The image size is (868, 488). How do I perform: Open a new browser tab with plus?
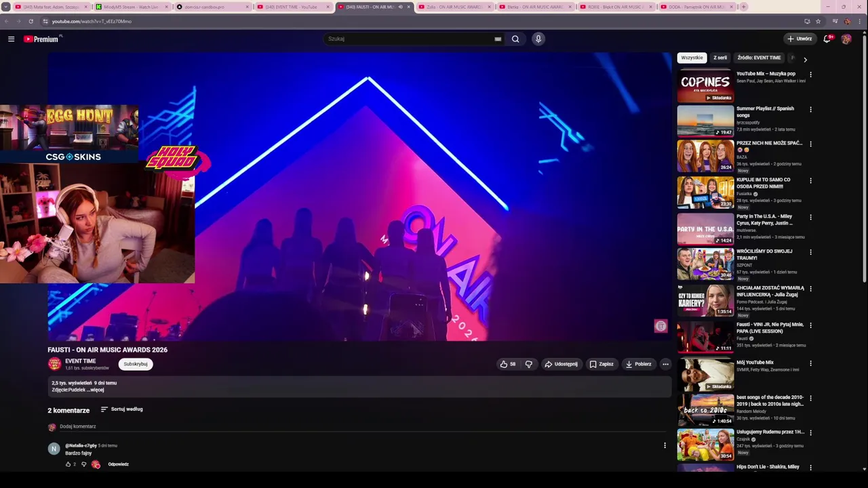(743, 7)
